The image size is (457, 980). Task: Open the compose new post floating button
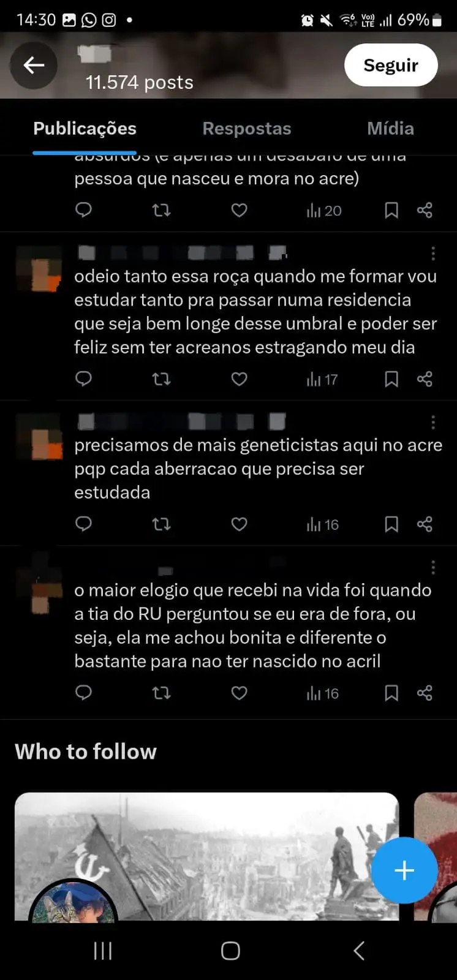(404, 870)
